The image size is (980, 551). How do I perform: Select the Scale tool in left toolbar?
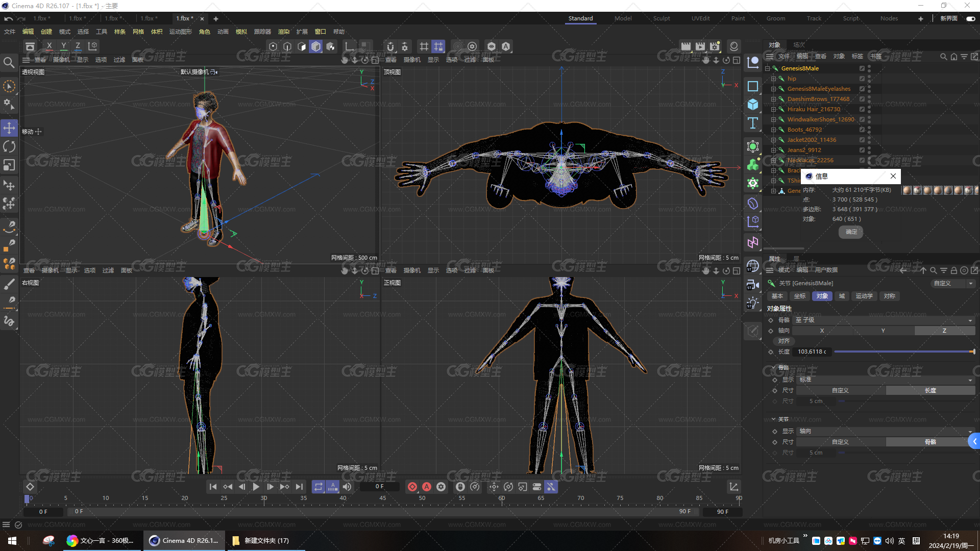point(9,165)
